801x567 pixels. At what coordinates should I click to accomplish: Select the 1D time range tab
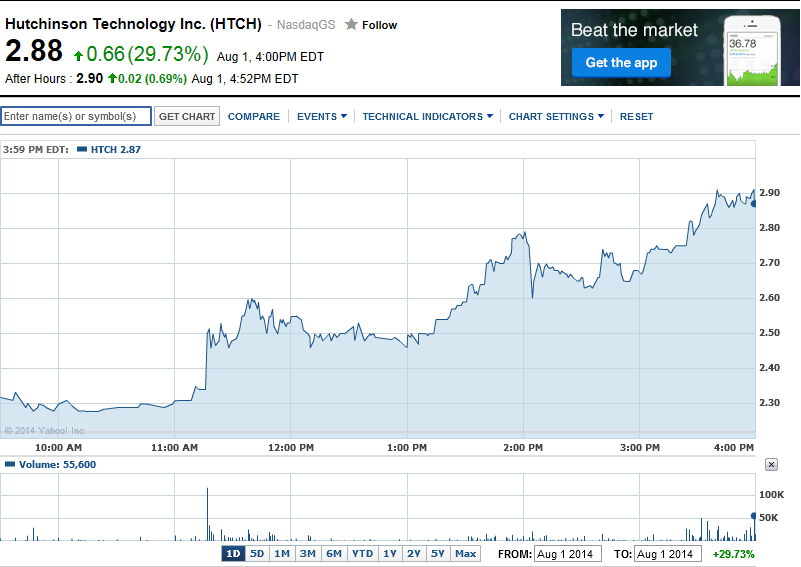[233, 554]
